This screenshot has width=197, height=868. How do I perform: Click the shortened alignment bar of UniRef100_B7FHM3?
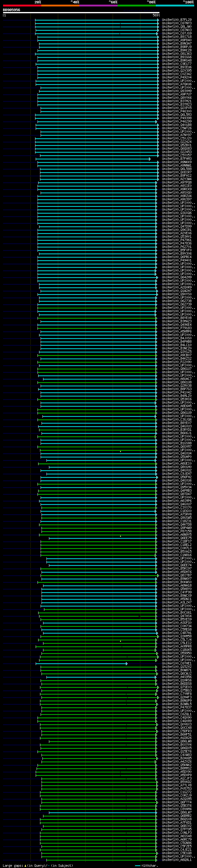[93, 159]
